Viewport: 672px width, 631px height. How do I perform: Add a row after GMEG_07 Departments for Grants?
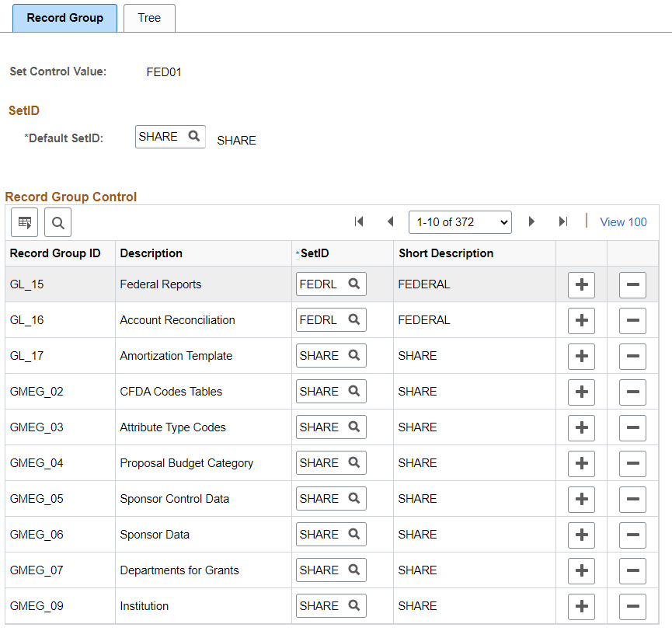[581, 570]
